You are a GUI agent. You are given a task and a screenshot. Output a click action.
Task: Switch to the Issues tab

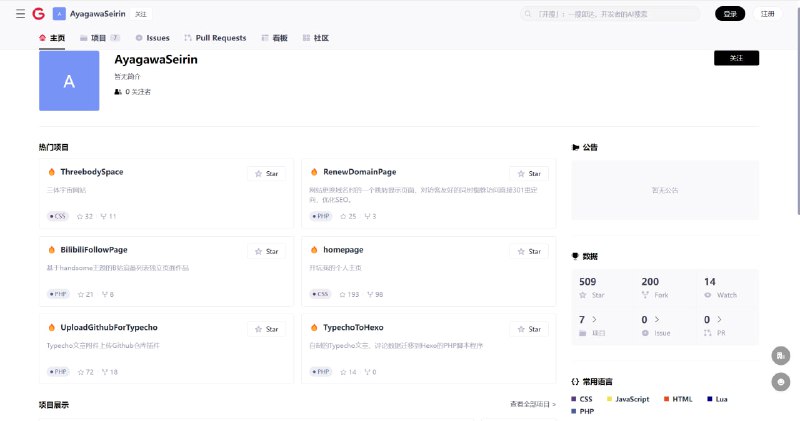(x=152, y=38)
